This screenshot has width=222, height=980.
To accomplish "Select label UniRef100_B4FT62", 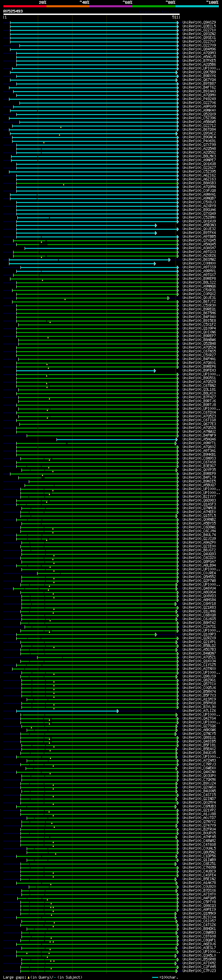I will tap(199, 88).
